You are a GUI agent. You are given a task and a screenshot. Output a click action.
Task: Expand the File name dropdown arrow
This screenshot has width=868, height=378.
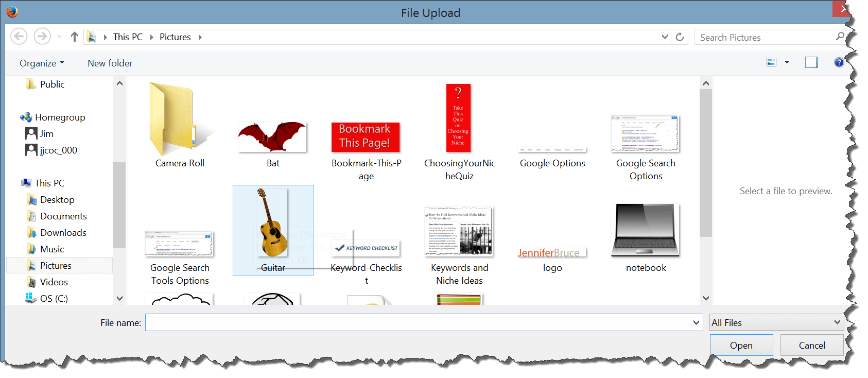(x=696, y=322)
